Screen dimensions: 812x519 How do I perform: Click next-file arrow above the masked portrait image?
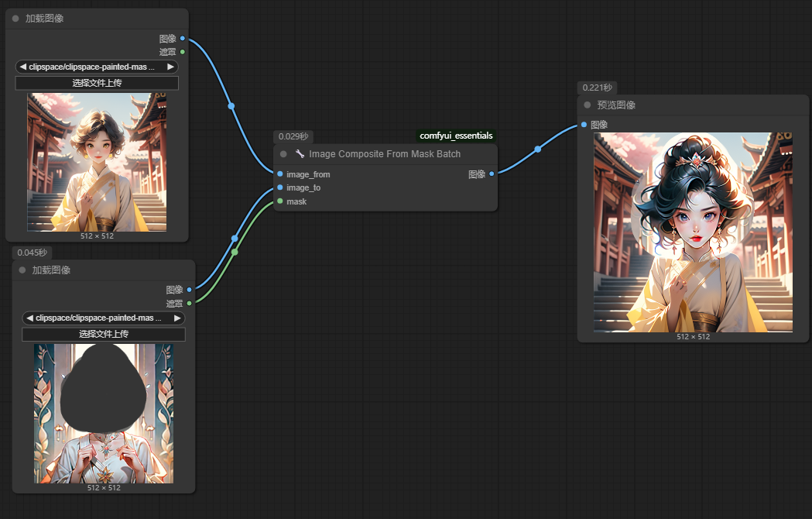(177, 318)
